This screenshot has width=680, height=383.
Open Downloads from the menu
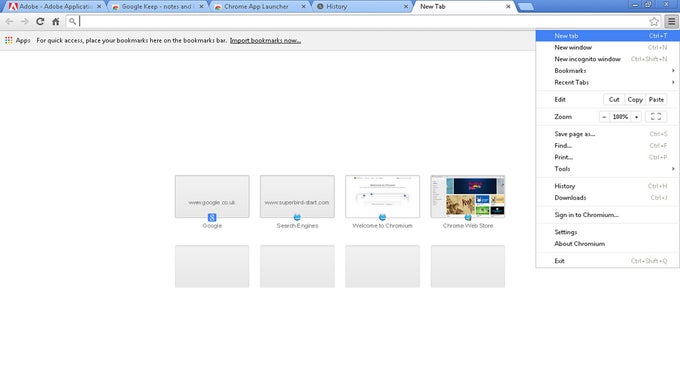[x=607, y=198]
